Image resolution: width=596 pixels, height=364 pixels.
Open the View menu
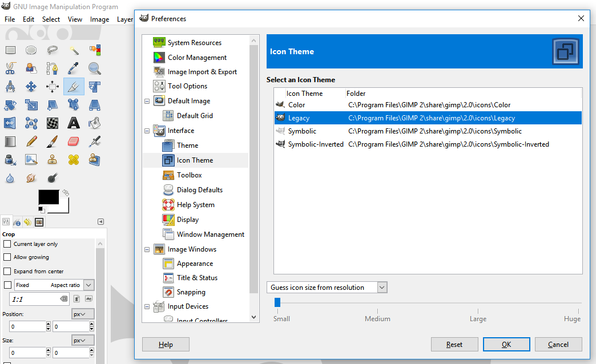(75, 19)
